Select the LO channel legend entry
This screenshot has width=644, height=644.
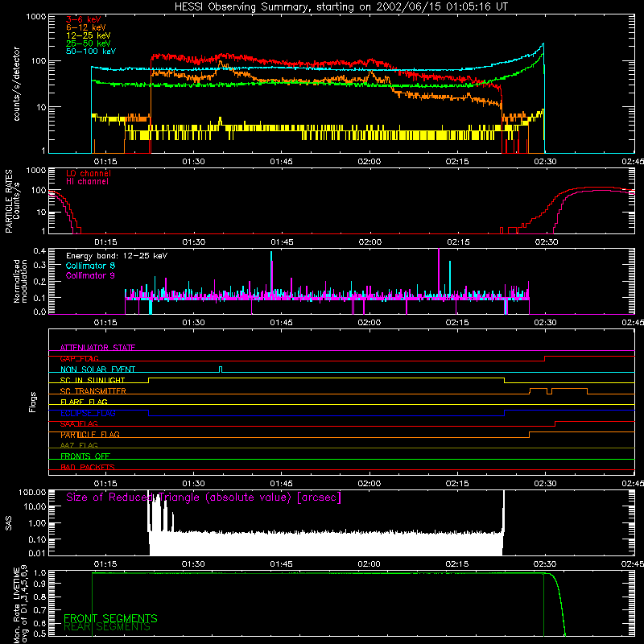click(x=89, y=173)
